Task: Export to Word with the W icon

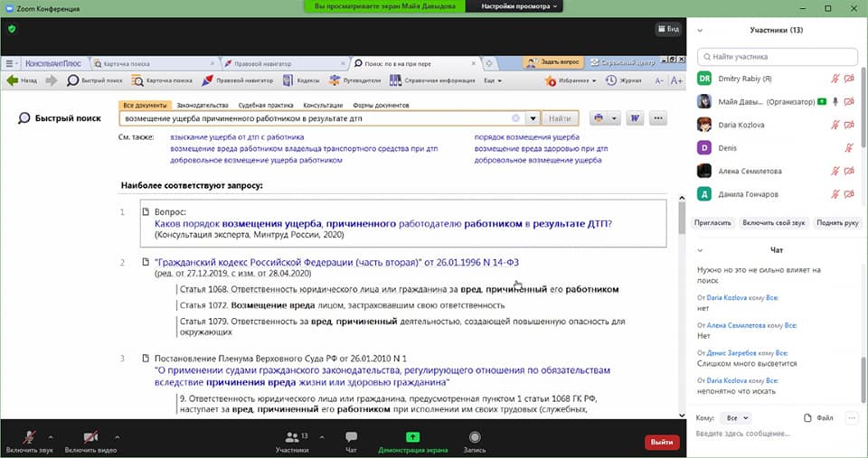Action: coord(635,118)
